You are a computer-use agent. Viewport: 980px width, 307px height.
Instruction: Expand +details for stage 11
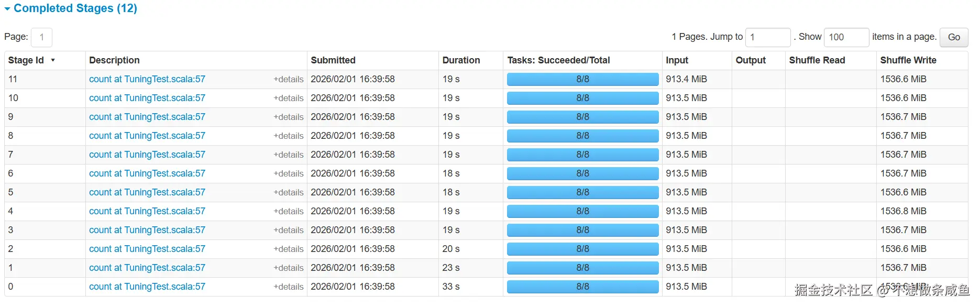click(x=288, y=79)
